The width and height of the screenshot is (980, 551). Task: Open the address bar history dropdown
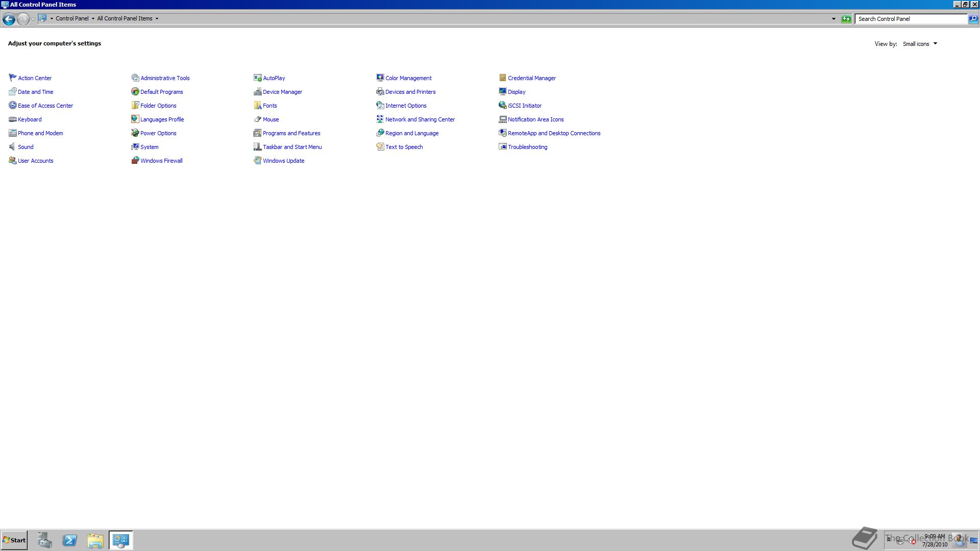click(x=834, y=19)
